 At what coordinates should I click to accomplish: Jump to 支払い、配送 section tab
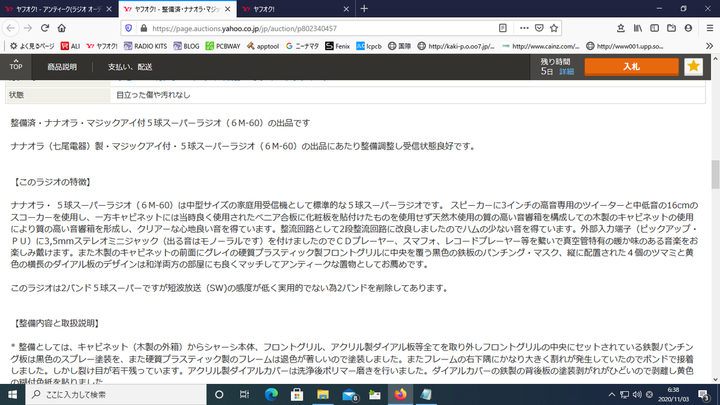[130, 67]
